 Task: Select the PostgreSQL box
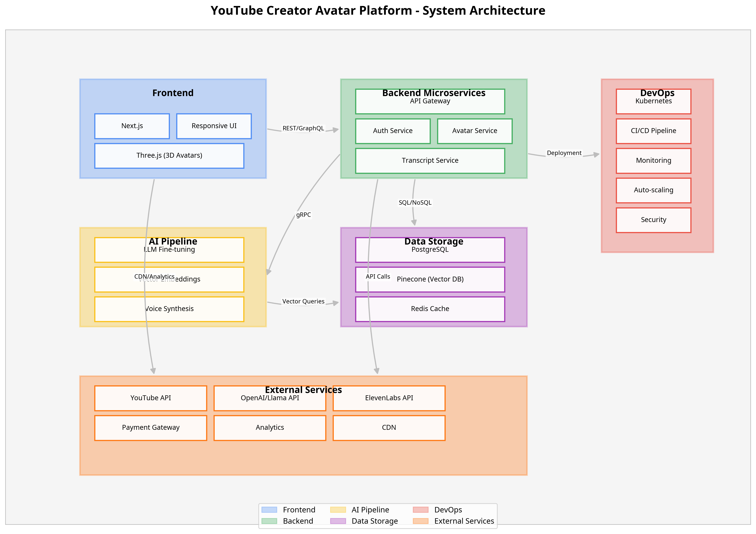[x=430, y=250]
